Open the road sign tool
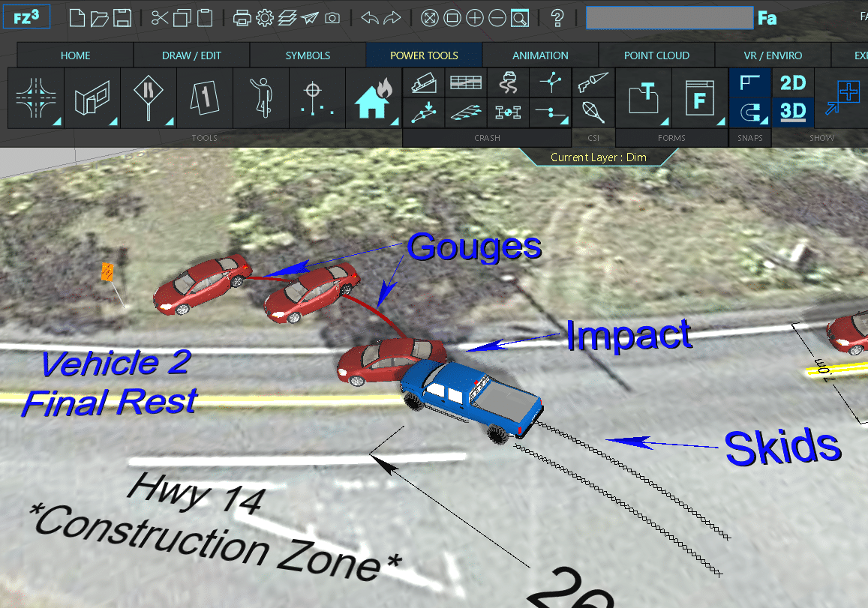Viewport: 868px width, 608px height. 148,98
